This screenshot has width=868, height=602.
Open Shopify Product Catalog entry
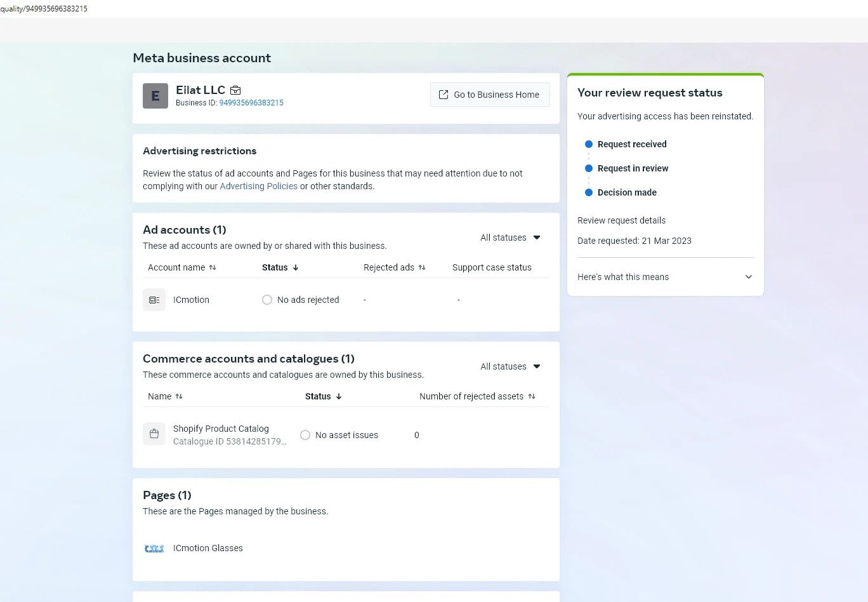coord(221,429)
